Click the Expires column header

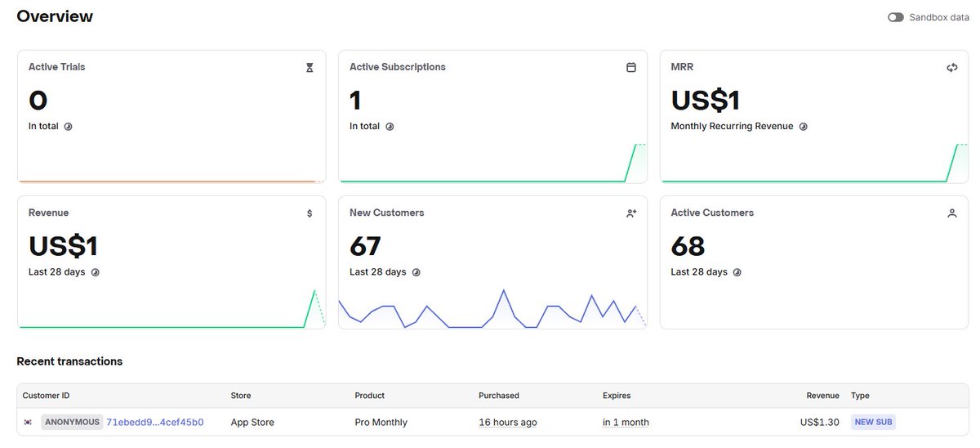point(617,396)
